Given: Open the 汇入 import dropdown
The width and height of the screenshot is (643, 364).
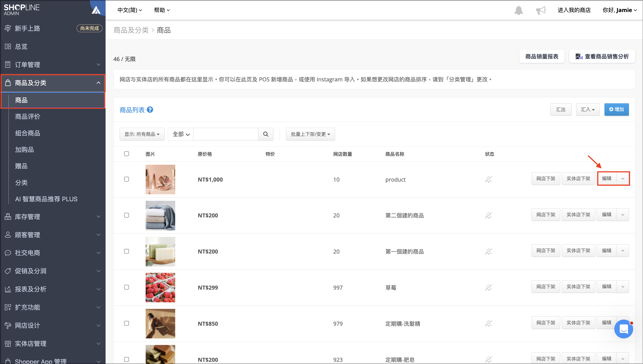Looking at the screenshot, I should pos(588,110).
